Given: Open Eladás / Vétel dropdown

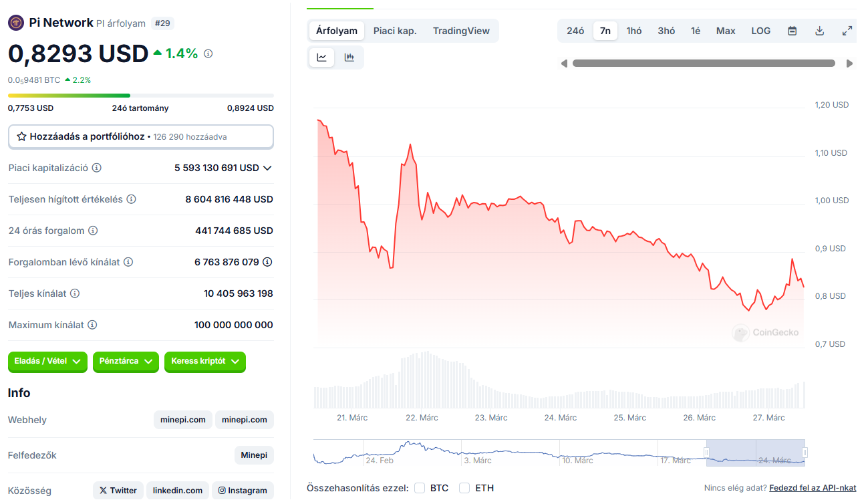Looking at the screenshot, I should coord(47,362).
